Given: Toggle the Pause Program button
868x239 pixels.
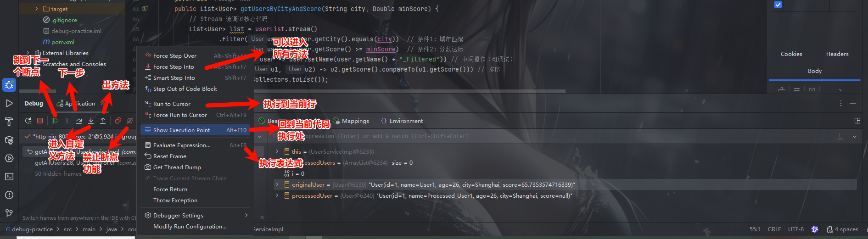Looking at the screenshot, I should 67,121.
